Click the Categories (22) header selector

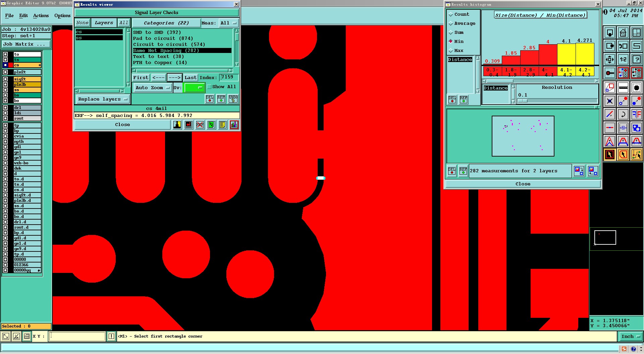tap(166, 23)
